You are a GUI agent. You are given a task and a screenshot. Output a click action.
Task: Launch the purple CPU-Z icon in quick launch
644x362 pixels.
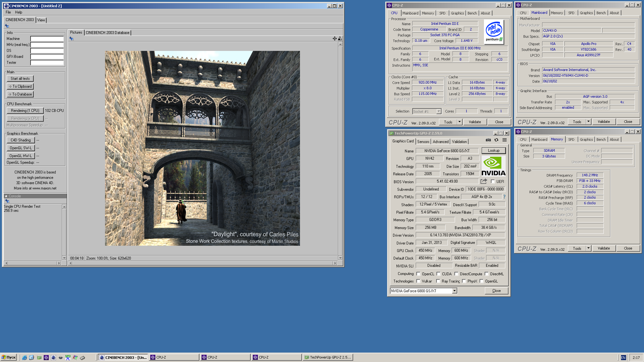[46, 358]
